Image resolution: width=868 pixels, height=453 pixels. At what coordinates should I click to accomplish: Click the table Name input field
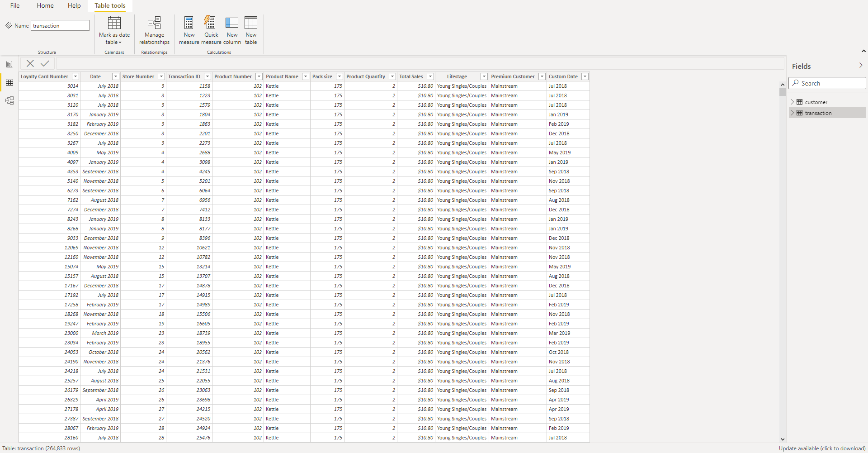(60, 26)
